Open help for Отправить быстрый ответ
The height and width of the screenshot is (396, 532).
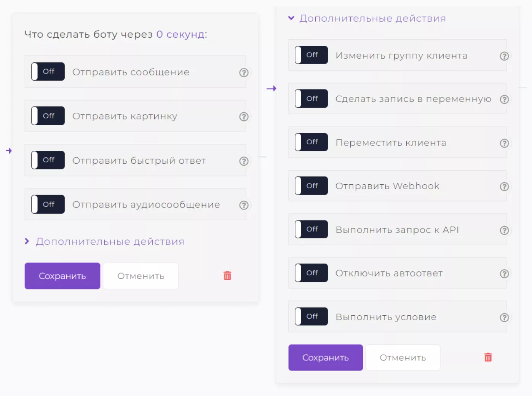(244, 161)
